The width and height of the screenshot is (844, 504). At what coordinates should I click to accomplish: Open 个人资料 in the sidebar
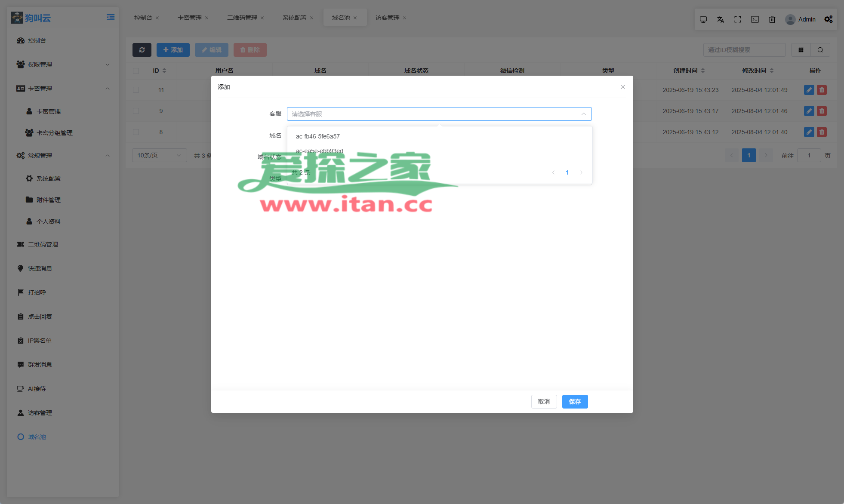click(63, 221)
